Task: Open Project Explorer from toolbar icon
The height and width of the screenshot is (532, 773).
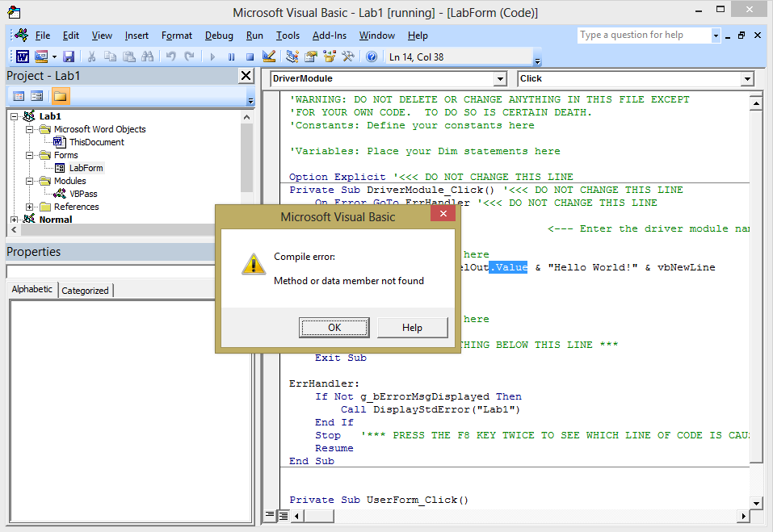Action: point(292,57)
